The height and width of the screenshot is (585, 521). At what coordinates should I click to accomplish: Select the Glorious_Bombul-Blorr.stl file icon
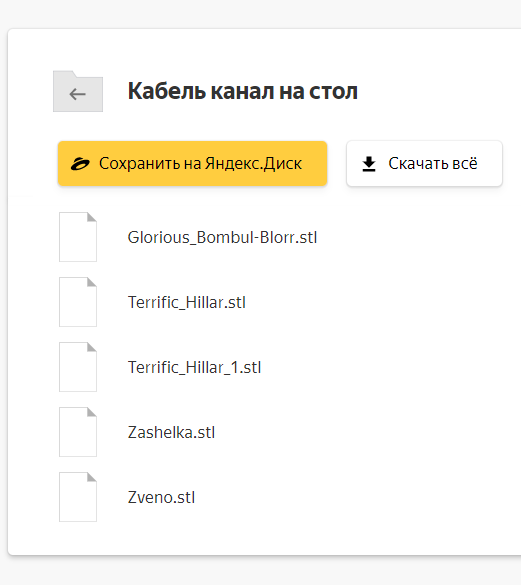tap(78, 237)
